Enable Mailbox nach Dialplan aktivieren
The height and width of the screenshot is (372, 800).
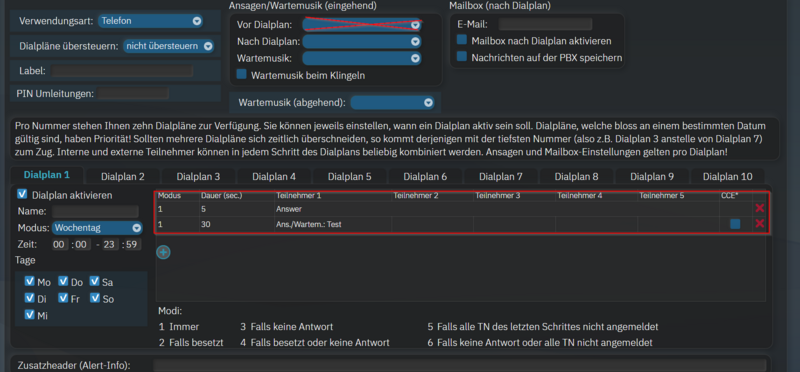pyautogui.click(x=462, y=40)
